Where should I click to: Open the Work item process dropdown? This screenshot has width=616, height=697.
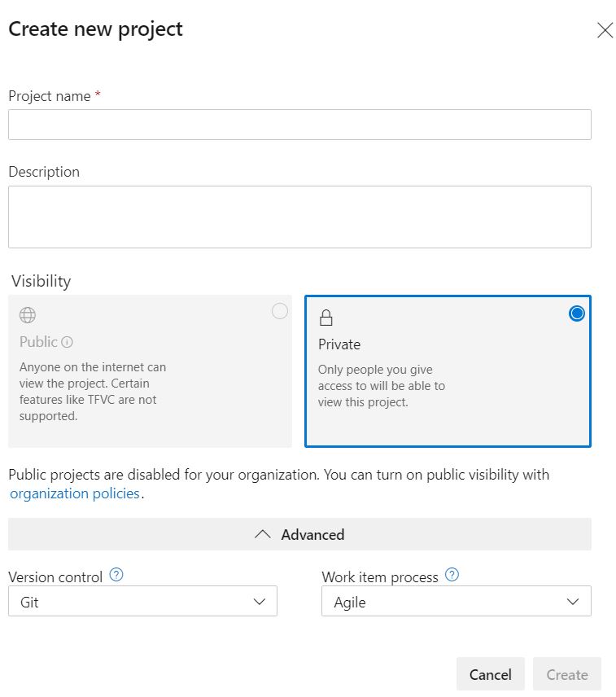456,601
